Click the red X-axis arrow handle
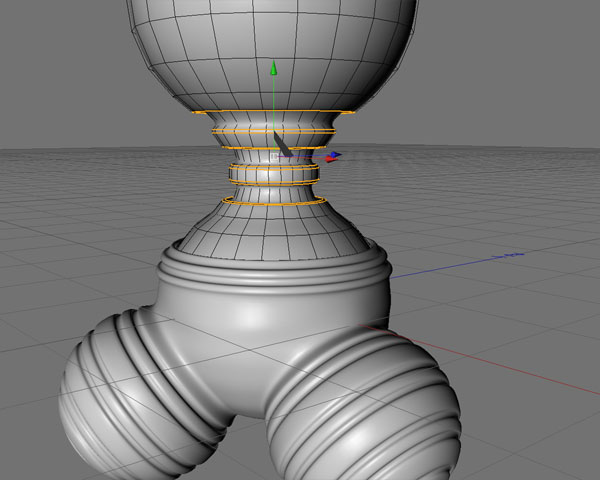Viewport: 600px width, 480px height. click(x=331, y=160)
